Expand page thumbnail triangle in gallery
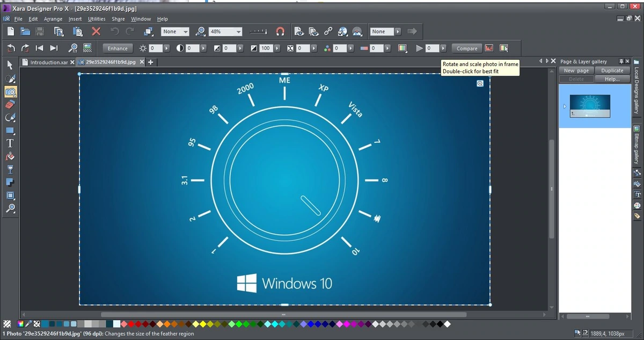 coord(565,107)
